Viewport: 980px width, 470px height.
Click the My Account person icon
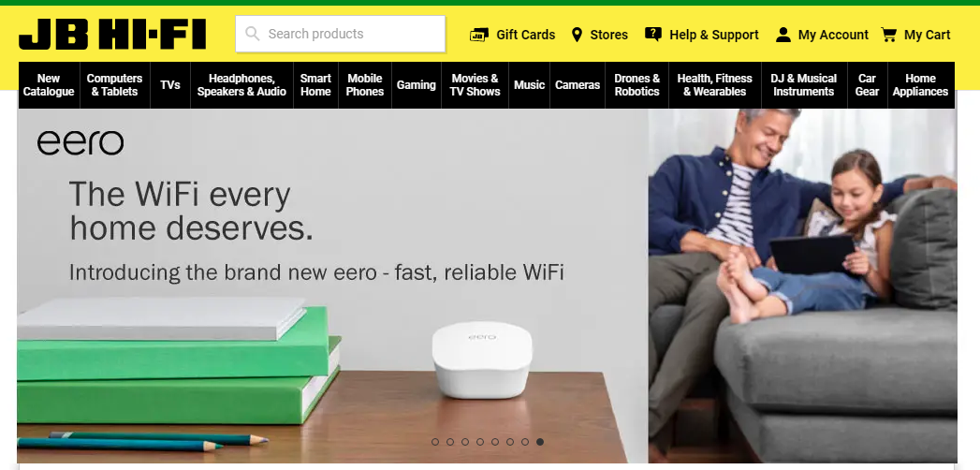(x=783, y=35)
